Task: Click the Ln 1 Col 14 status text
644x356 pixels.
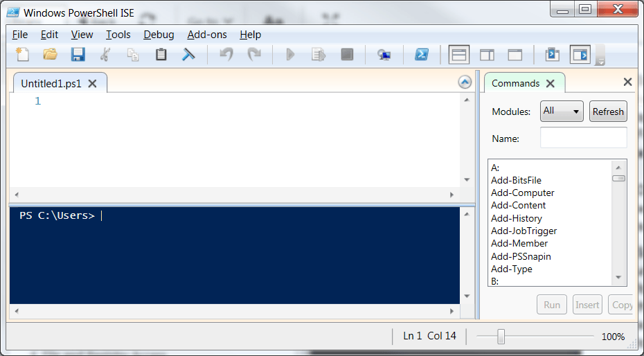Action: pos(429,336)
